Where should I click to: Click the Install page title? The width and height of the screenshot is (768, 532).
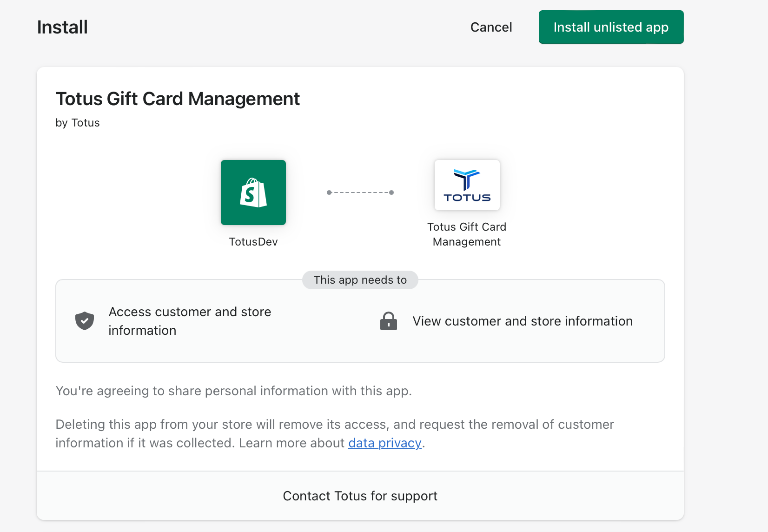click(x=62, y=27)
